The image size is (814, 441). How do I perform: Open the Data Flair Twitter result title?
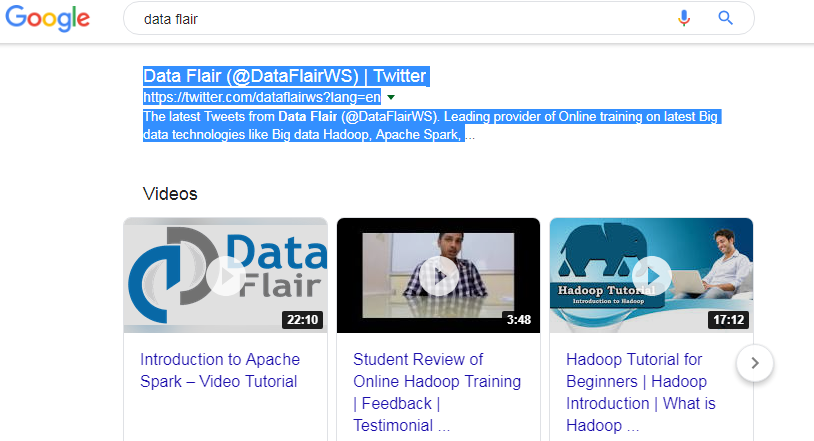point(284,76)
